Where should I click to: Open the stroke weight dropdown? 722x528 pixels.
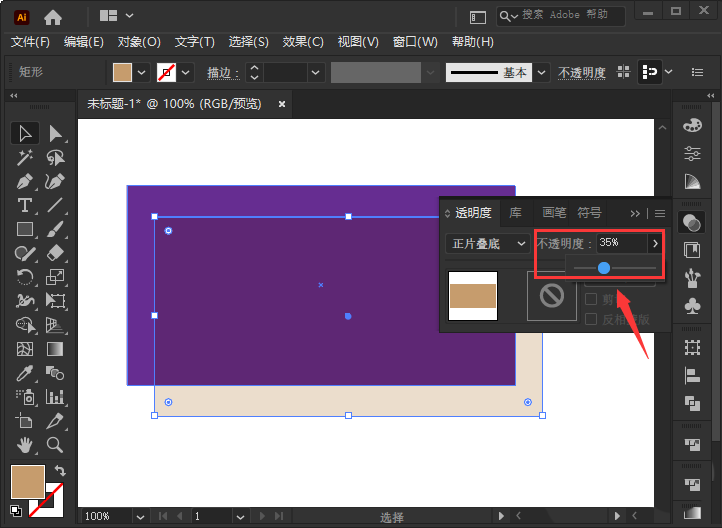tap(315, 72)
